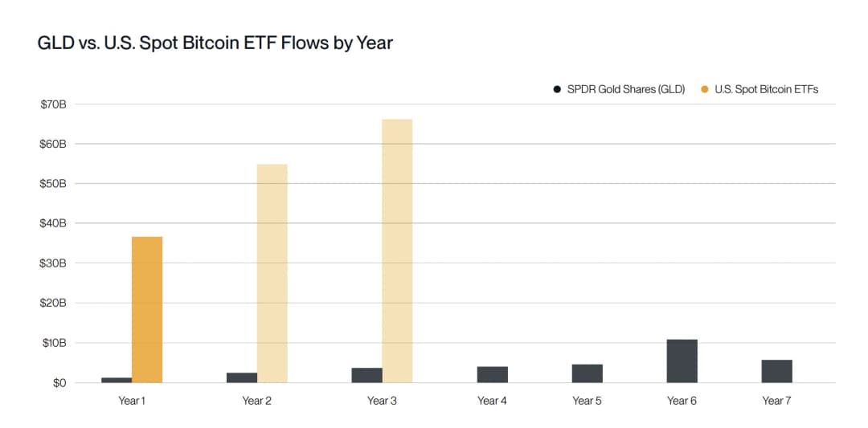Click the $70B y-axis label

pyautogui.click(x=53, y=104)
